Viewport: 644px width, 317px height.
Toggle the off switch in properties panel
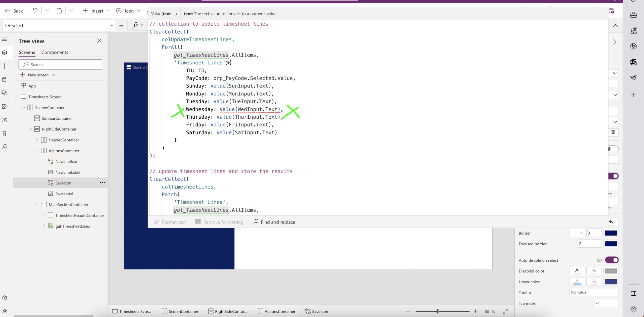click(x=613, y=149)
